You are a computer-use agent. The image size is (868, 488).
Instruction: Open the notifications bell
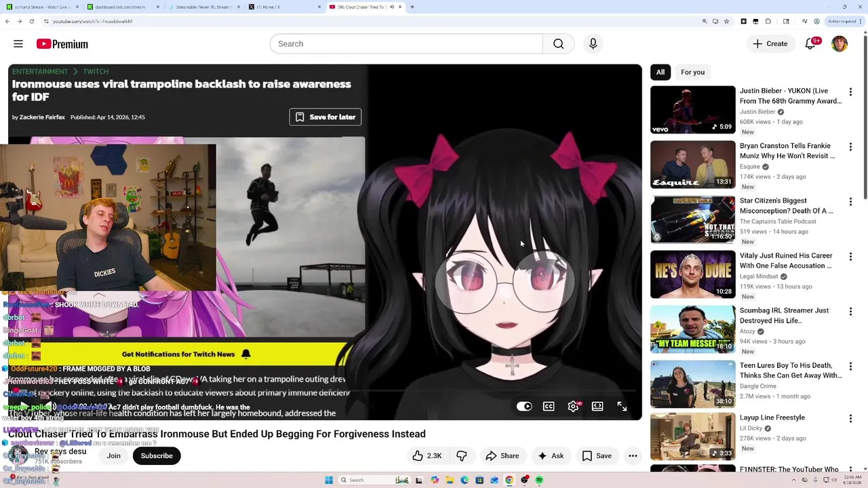pos(810,43)
